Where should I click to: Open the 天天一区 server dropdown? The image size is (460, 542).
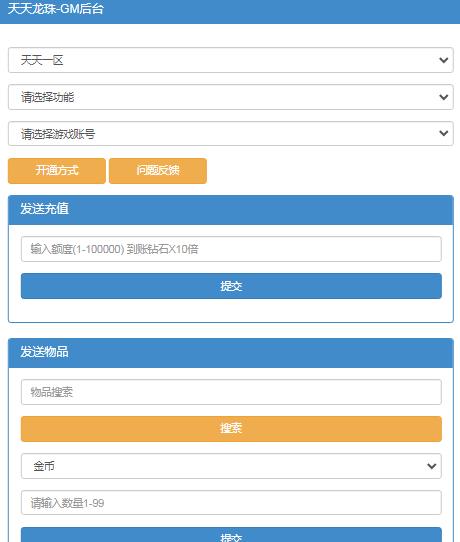click(x=231, y=60)
